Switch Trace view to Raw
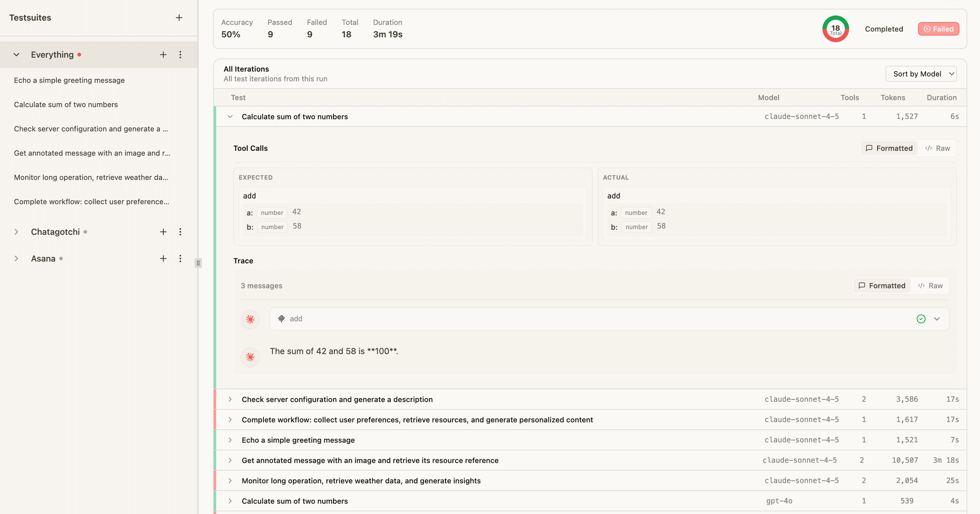Viewport: 980px width, 514px height. 930,286
